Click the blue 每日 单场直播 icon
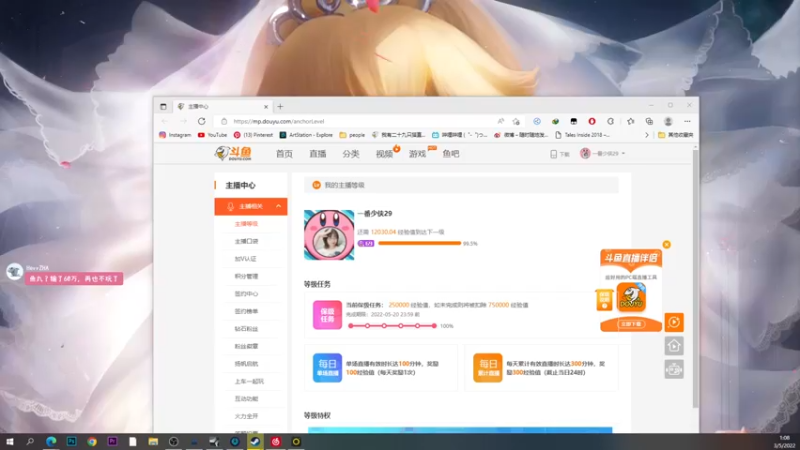The width and height of the screenshot is (800, 450). click(327, 368)
